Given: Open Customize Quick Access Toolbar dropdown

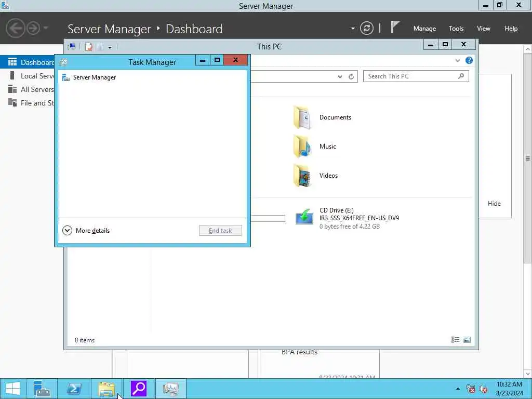Looking at the screenshot, I should point(110,47).
